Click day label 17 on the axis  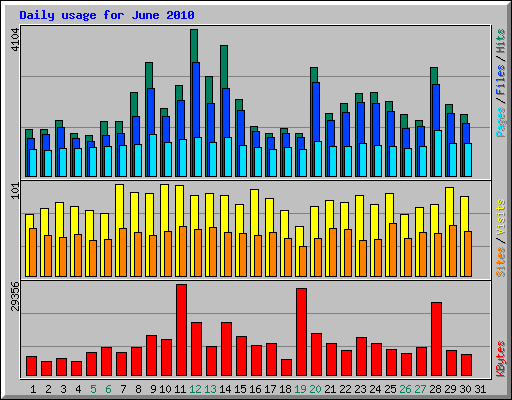270,389
